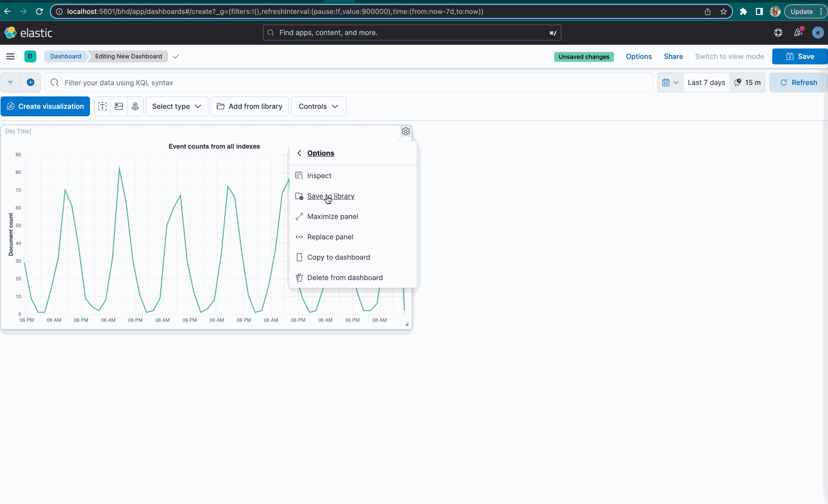The width and height of the screenshot is (828, 504).
Task: Click the checkmark next to dashboard title
Action: 176,57
